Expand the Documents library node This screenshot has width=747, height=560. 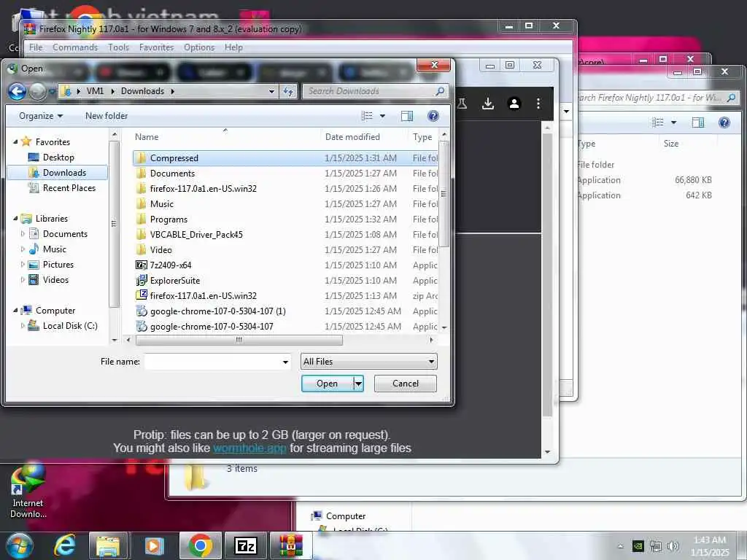click(23, 234)
